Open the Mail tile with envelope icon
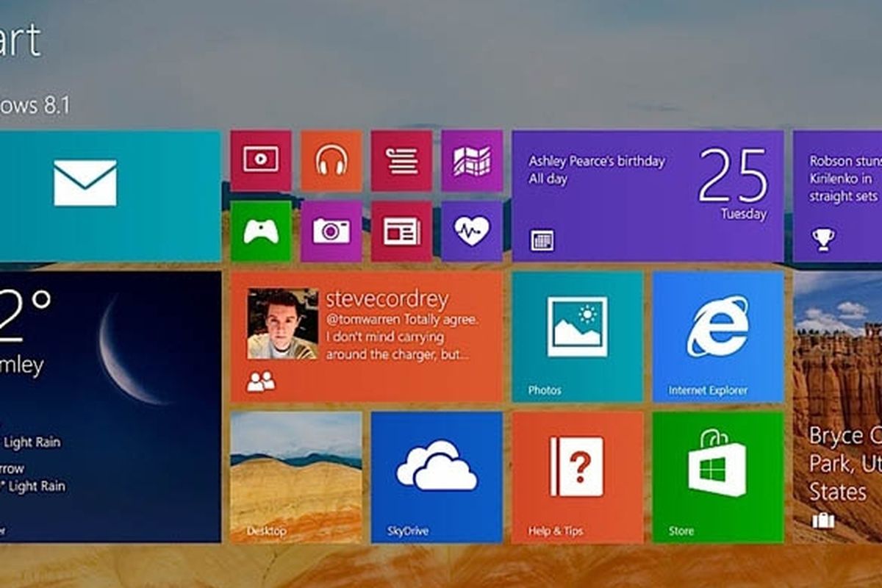Viewport: 882px width, 588px height. (110, 196)
